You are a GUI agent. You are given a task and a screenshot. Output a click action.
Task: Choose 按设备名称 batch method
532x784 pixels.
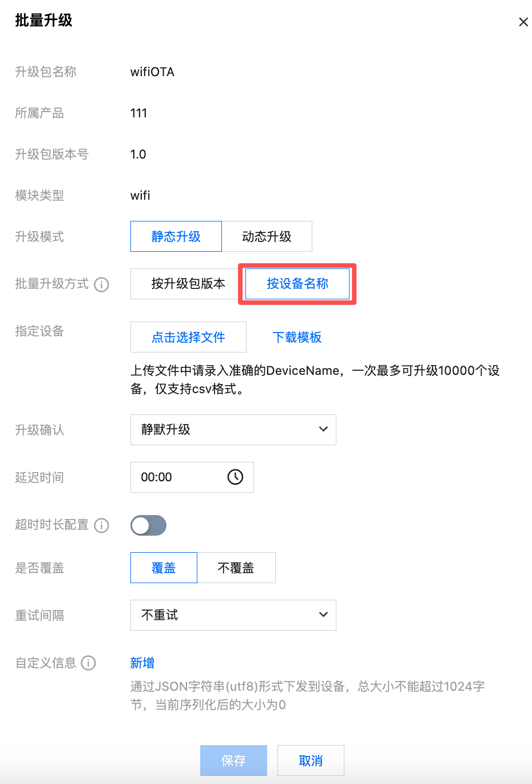[x=297, y=284]
